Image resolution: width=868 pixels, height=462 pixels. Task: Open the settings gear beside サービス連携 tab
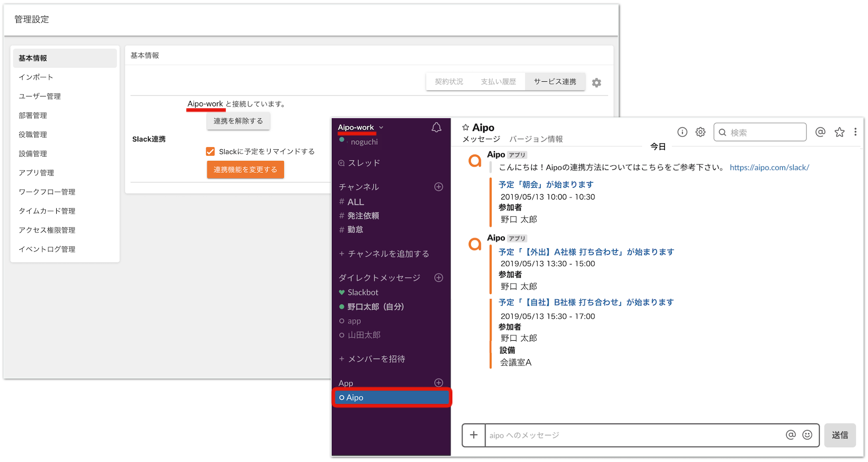(596, 83)
